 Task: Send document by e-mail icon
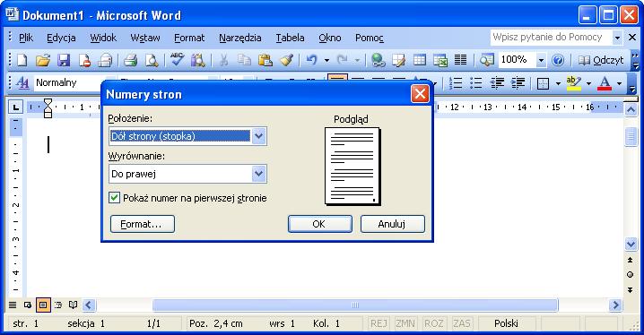pyautogui.click(x=105, y=61)
